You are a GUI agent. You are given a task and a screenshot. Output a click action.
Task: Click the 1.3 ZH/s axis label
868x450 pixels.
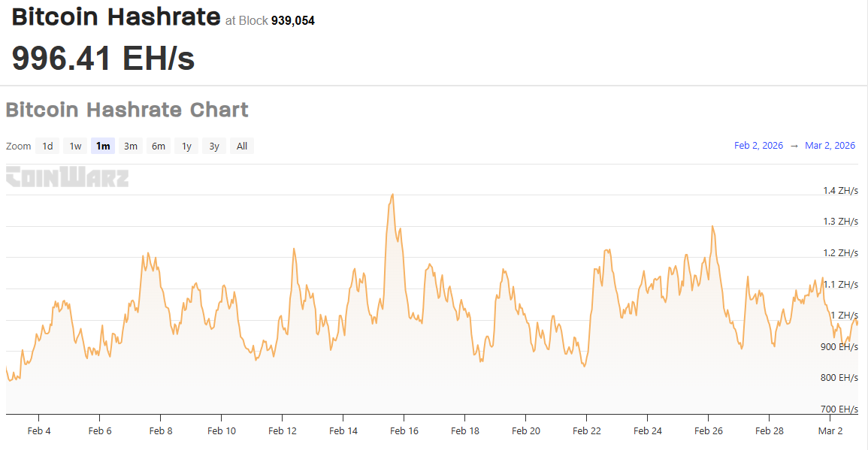tap(840, 222)
